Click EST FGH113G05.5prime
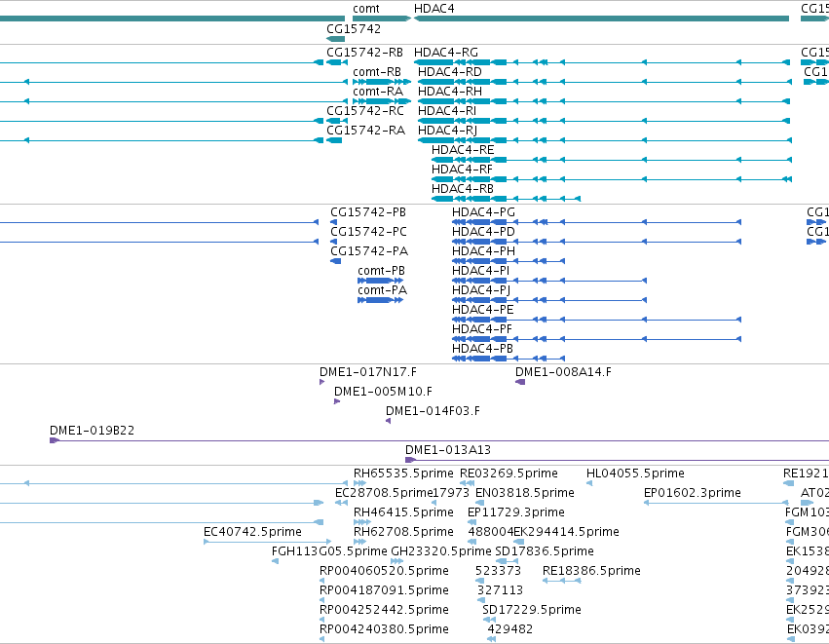The height and width of the screenshot is (644, 829). pyautogui.click(x=329, y=552)
